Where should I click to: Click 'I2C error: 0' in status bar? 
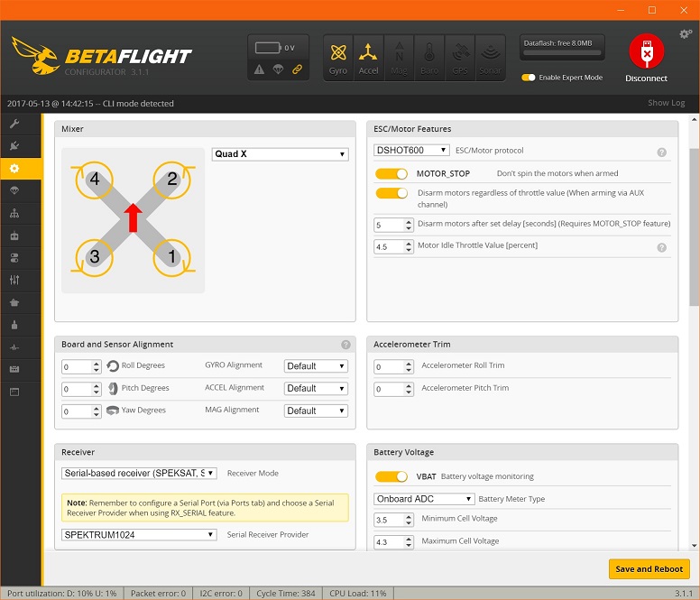pos(220,594)
